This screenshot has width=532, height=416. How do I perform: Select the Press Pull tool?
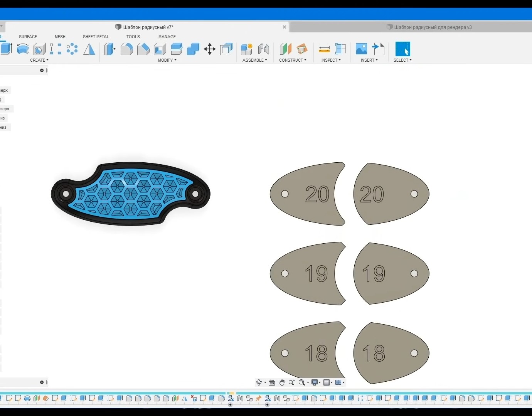(x=110, y=49)
